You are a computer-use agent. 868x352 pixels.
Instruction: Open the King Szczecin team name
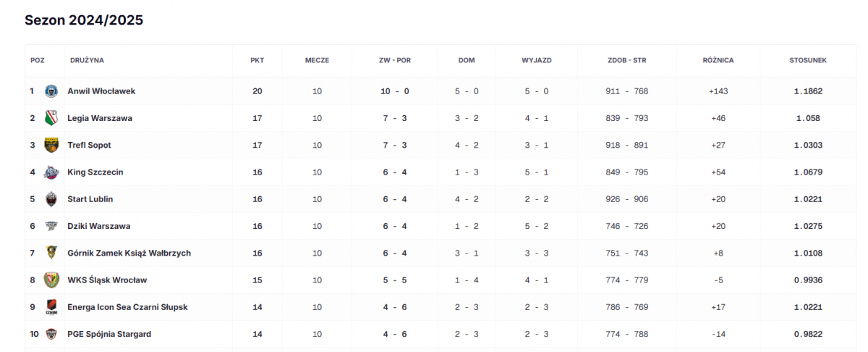click(95, 172)
